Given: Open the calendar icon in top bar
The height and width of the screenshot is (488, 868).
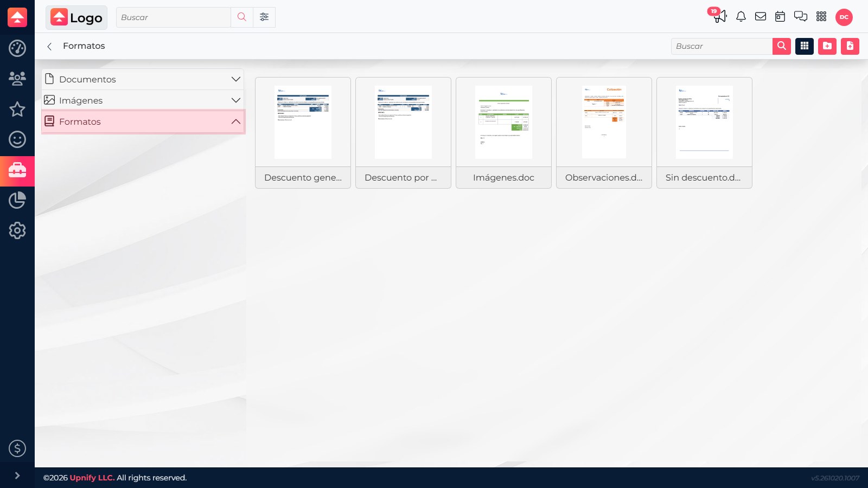Looking at the screenshot, I should pyautogui.click(x=780, y=17).
